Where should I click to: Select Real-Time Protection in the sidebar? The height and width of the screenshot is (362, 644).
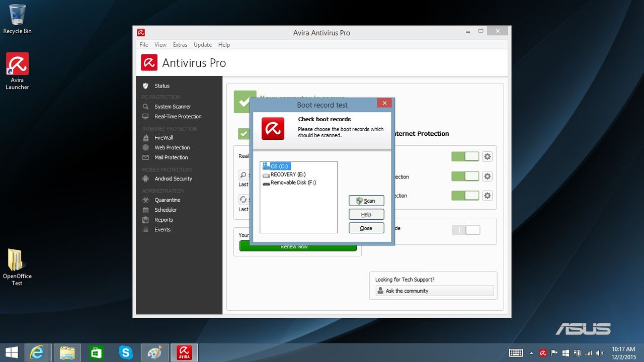coord(172,117)
